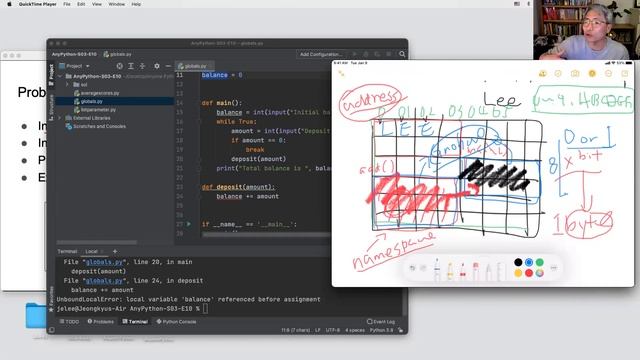Click tool window toggle at PyCharm bottom-left corner
This screenshot has width=640, height=360.
pos(51,330)
